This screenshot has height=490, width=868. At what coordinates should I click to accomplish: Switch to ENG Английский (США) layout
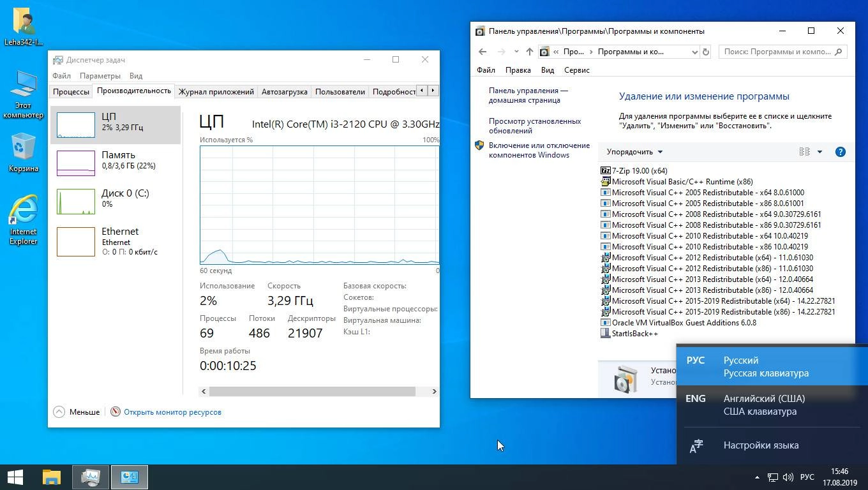pos(772,405)
